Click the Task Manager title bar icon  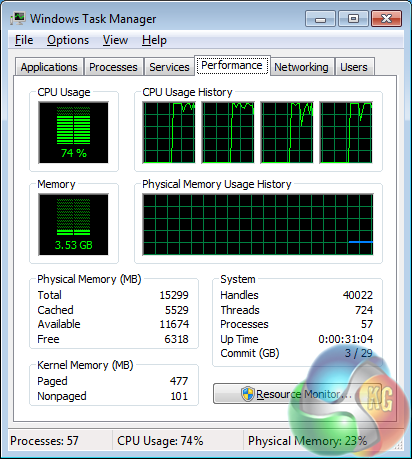pyautogui.click(x=18, y=19)
